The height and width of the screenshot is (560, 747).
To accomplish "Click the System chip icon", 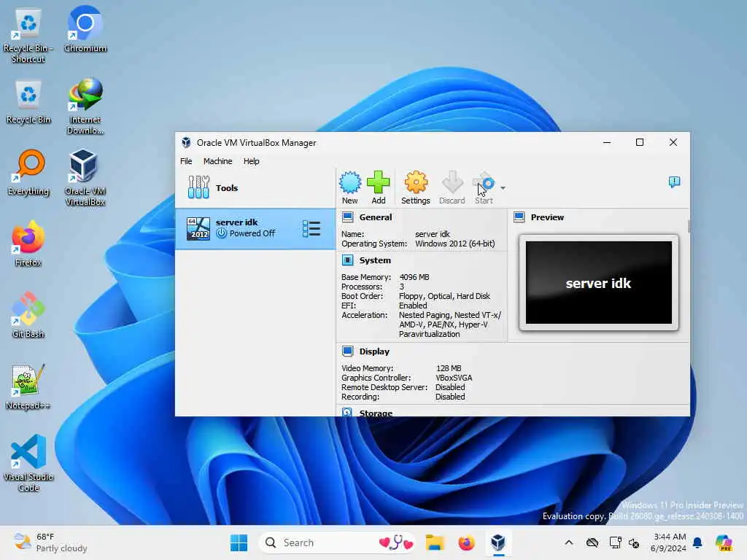I will pos(348,260).
